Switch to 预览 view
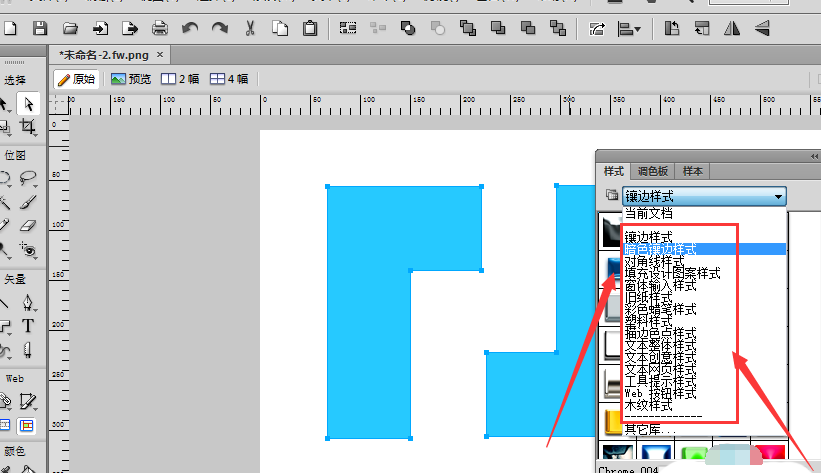This screenshot has width=821, height=473. pos(131,79)
